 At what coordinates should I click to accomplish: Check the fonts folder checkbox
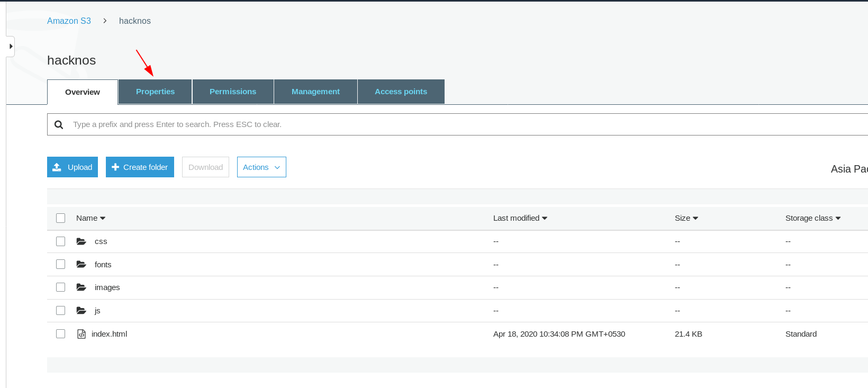pos(61,264)
